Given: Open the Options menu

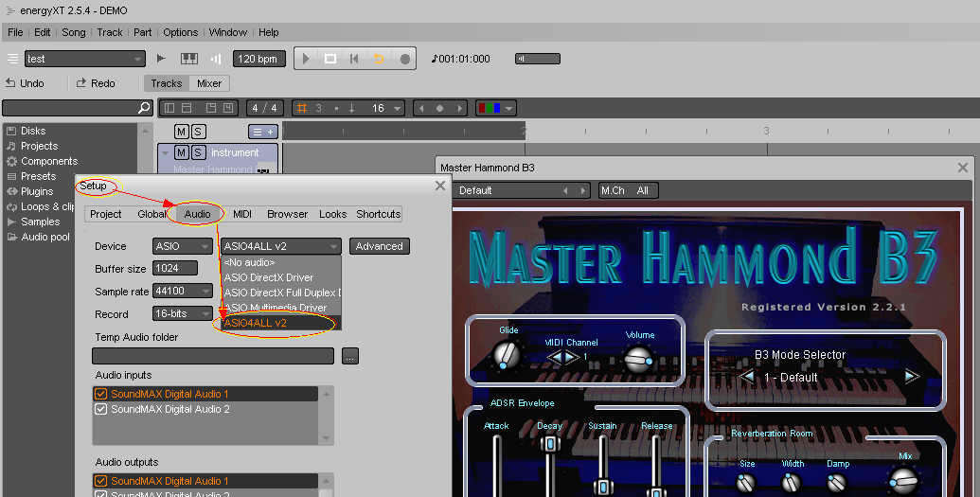Looking at the screenshot, I should (181, 32).
